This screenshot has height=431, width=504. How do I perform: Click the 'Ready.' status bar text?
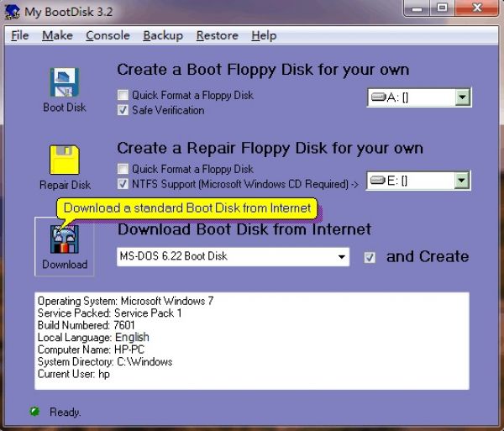point(65,412)
